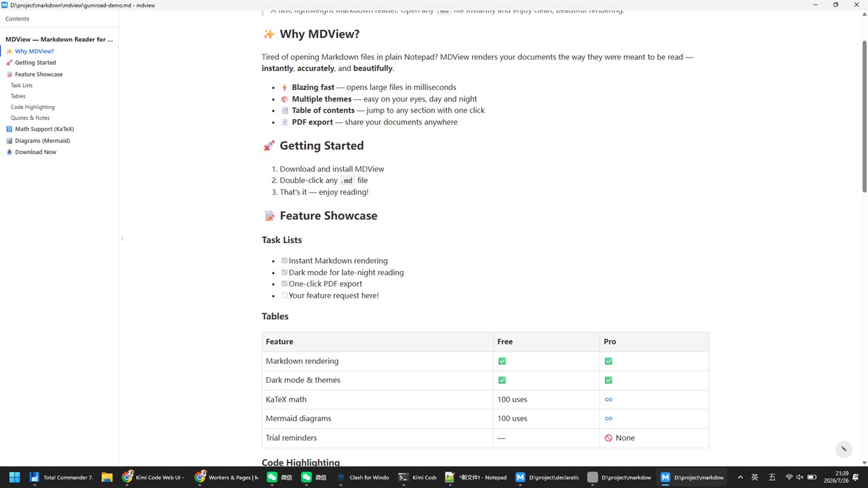Open Code Highlighting in the contents tree
This screenshot has width=868, height=488.
(x=32, y=107)
